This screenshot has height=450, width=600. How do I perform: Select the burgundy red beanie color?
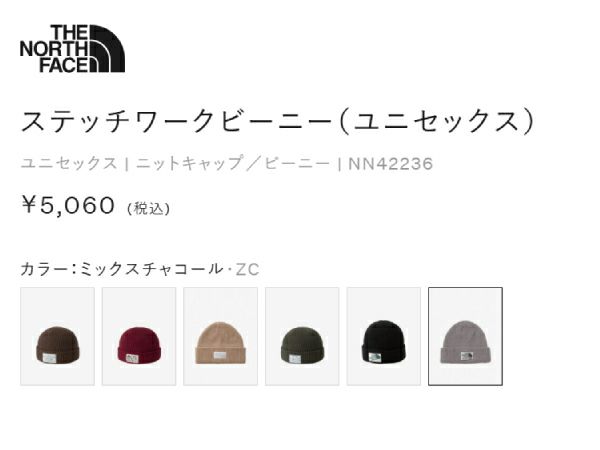pyautogui.click(x=139, y=336)
